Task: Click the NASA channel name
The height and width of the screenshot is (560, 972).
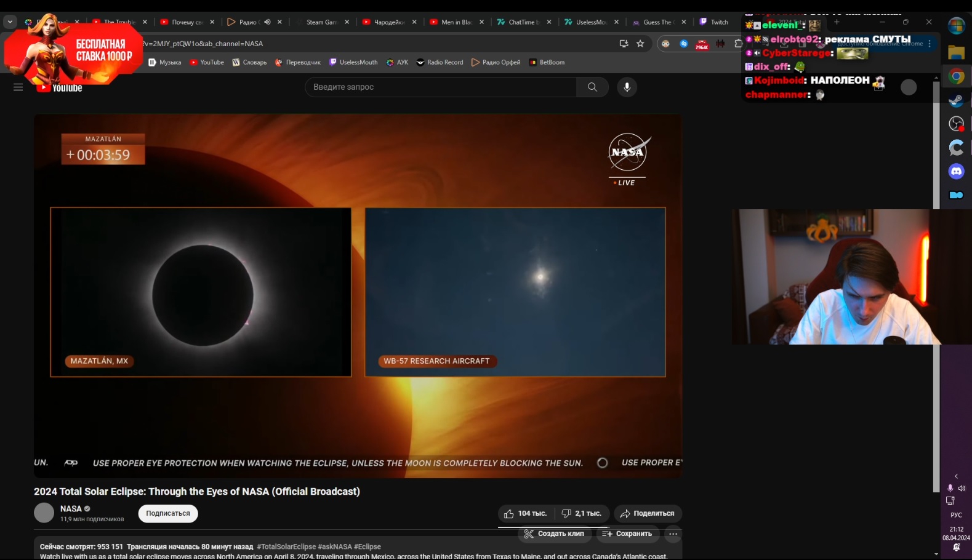Action: click(x=71, y=509)
